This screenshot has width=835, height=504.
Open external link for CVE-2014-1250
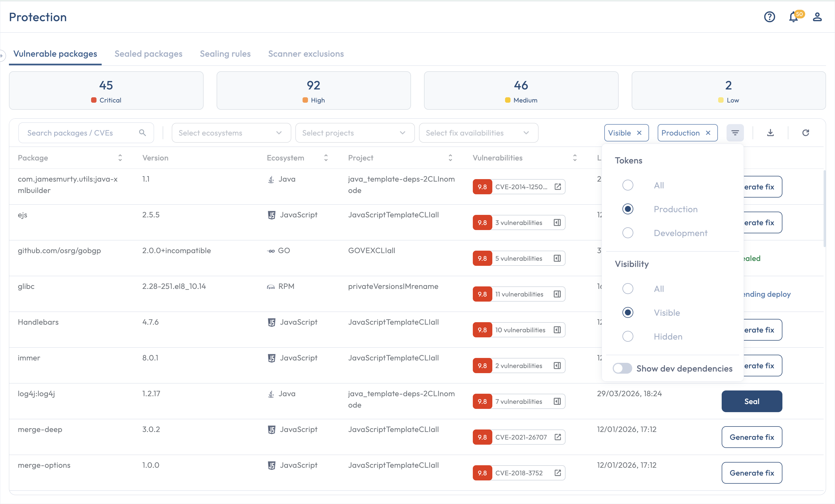pyautogui.click(x=558, y=187)
